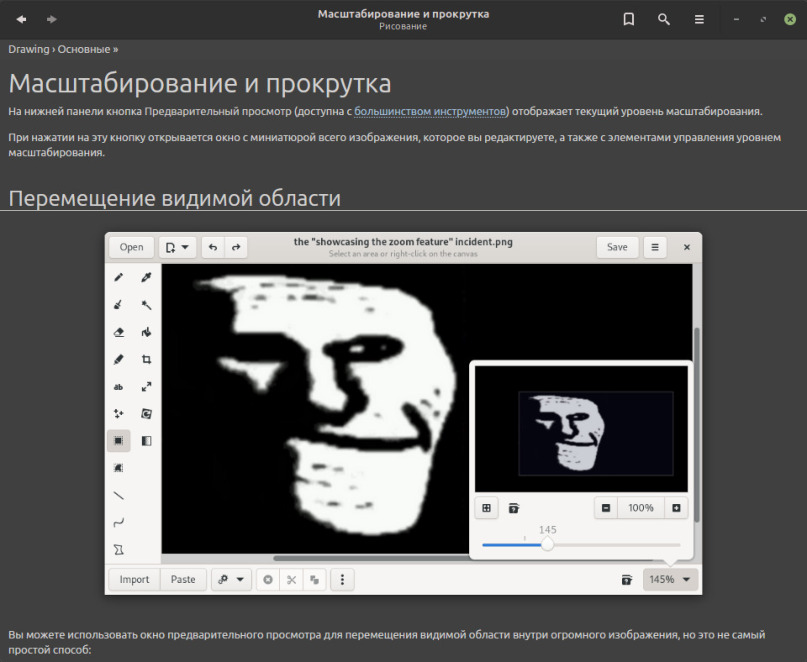
Task: Click the undo arrow button
Action: [213, 247]
